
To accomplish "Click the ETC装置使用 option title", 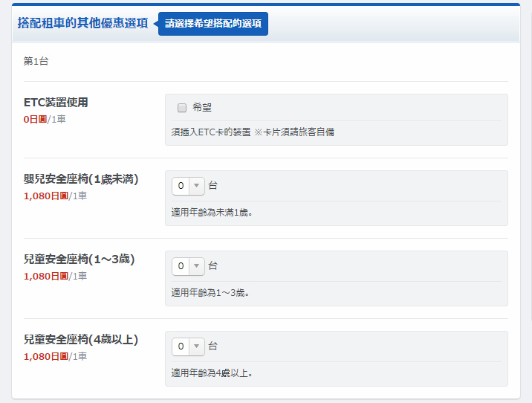I will pyautogui.click(x=56, y=102).
